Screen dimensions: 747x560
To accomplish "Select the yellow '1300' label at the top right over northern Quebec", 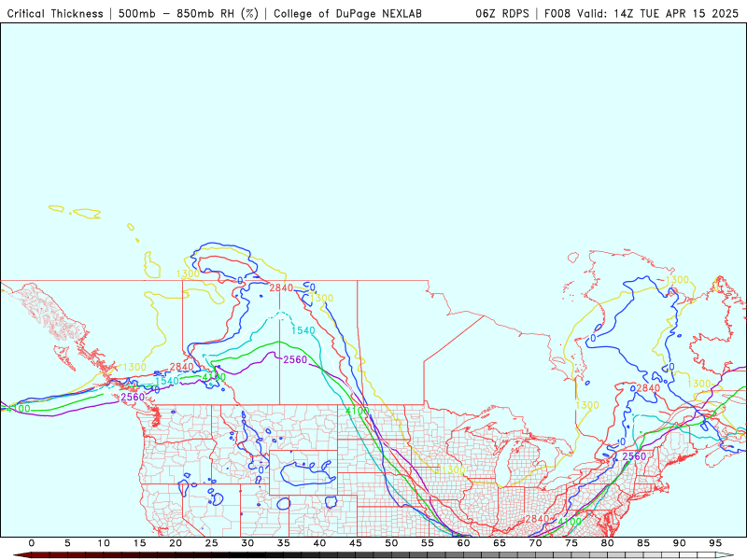I will click(x=677, y=279).
